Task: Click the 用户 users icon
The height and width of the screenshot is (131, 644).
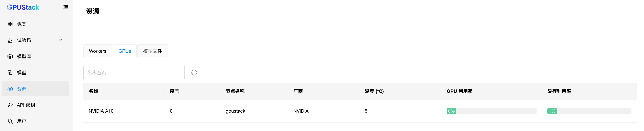Action: pyautogui.click(x=10, y=121)
